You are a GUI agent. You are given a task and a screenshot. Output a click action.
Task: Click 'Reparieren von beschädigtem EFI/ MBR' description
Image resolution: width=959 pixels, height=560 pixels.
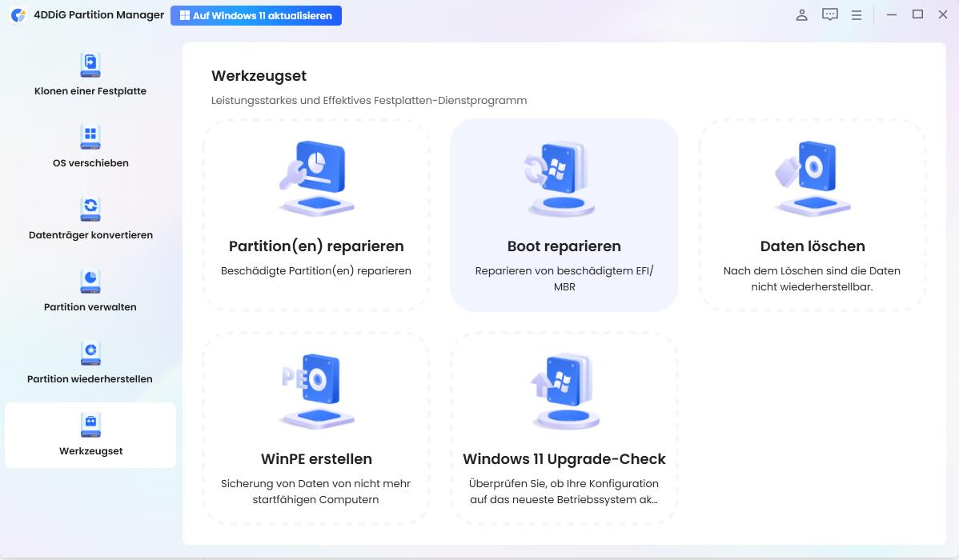564,278
